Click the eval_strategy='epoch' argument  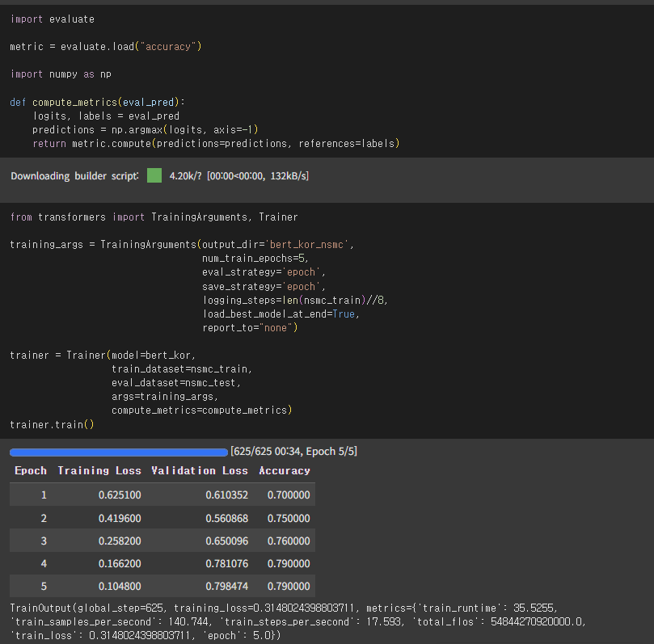[x=264, y=271]
